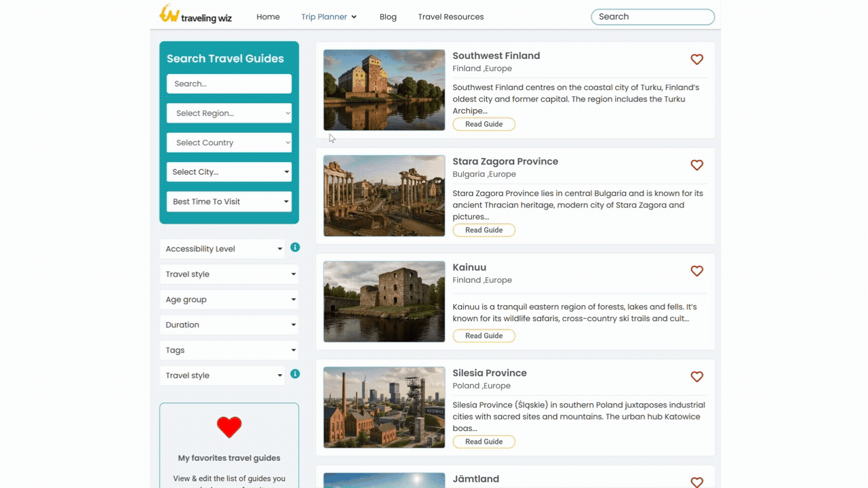
Task: Open the Select Region dropdown
Action: coord(229,113)
